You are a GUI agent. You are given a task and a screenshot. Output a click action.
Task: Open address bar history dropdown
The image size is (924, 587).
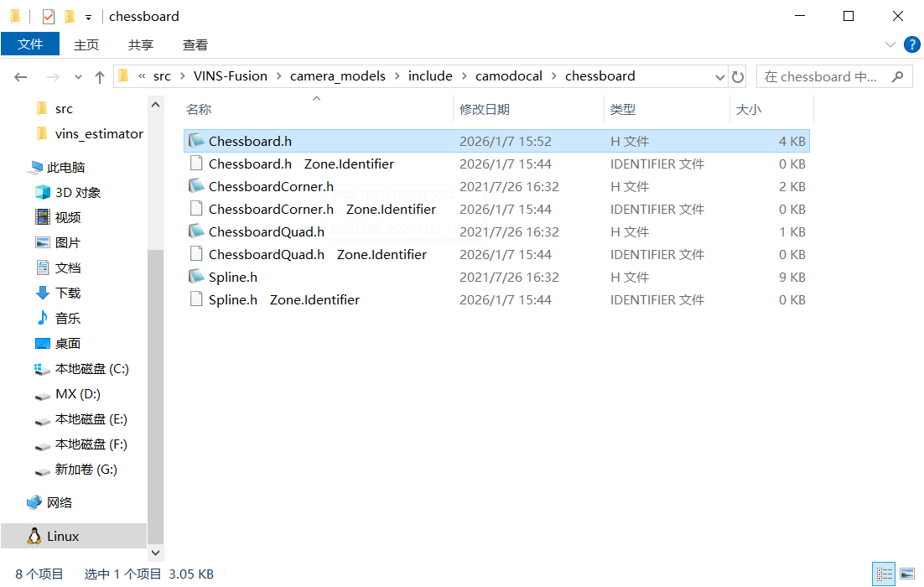[719, 76]
